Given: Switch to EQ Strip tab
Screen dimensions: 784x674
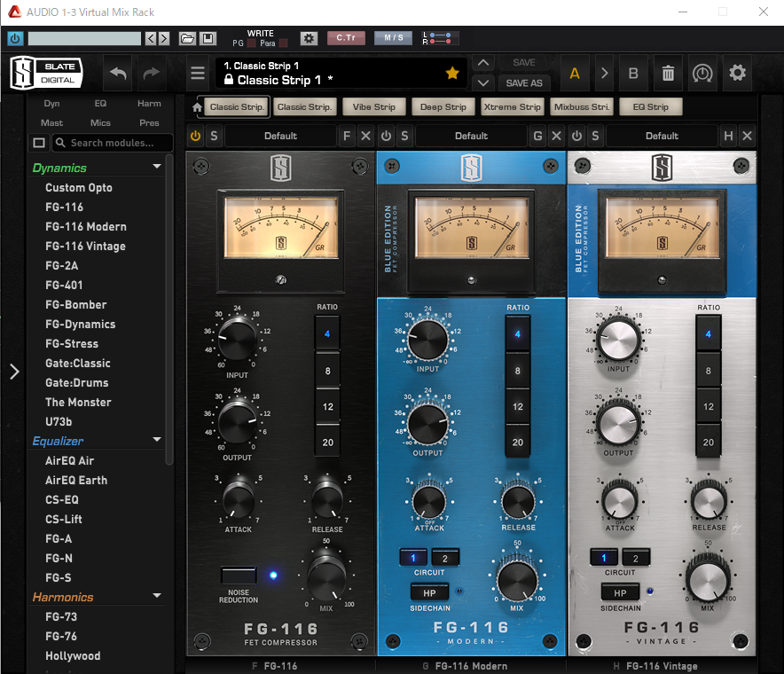Looking at the screenshot, I should (650, 107).
